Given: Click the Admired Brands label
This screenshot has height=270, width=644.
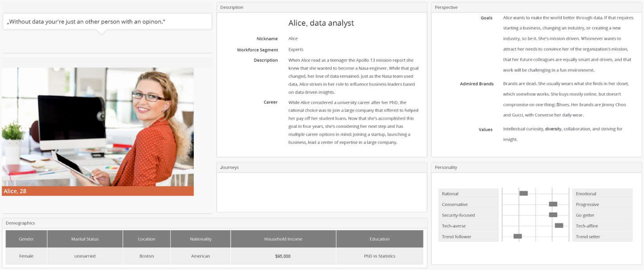Looking at the screenshot, I should (477, 84).
